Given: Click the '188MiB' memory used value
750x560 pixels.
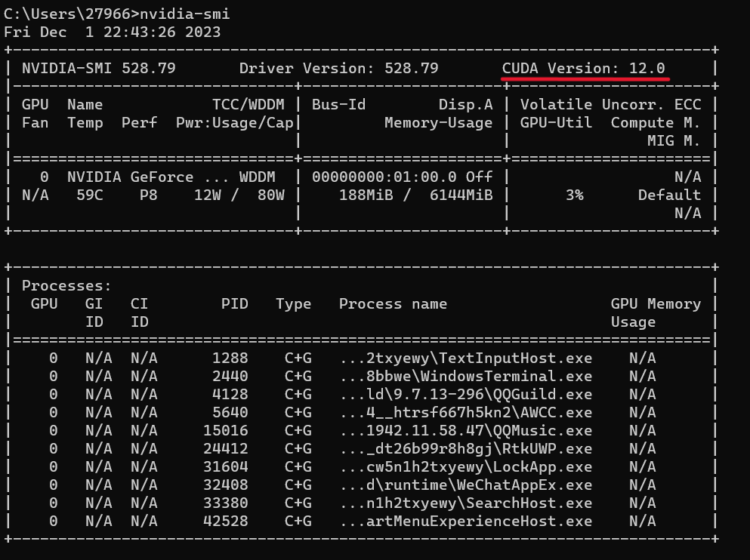Looking at the screenshot, I should coord(366,195).
